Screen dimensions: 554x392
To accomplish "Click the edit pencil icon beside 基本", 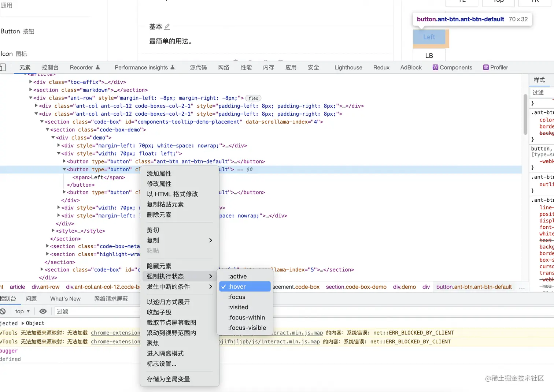I will pos(167,26).
